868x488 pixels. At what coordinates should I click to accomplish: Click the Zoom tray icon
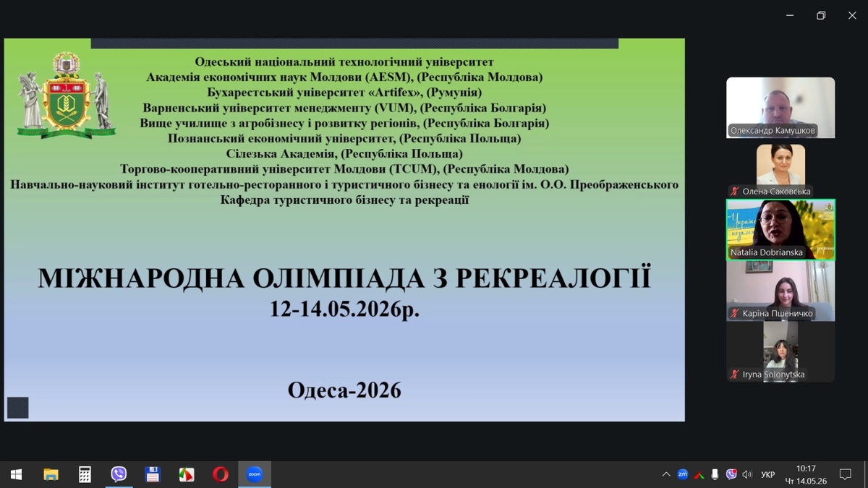[682, 474]
